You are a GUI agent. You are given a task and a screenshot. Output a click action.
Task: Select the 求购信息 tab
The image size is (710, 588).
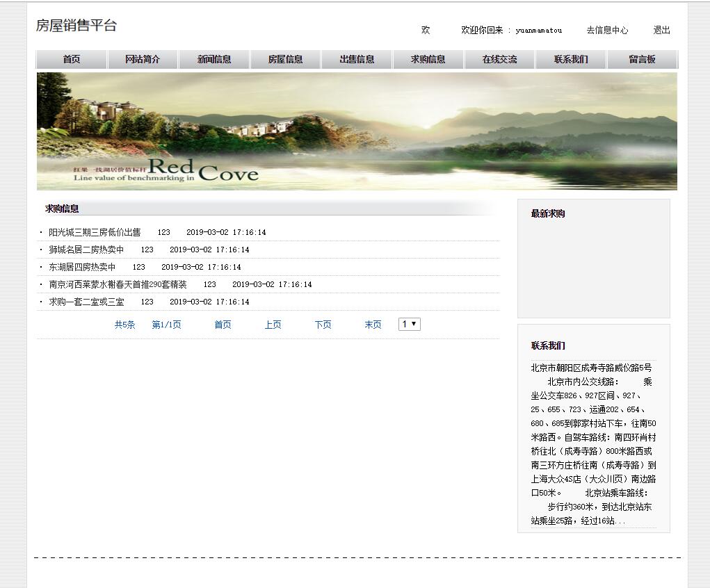coord(428,59)
